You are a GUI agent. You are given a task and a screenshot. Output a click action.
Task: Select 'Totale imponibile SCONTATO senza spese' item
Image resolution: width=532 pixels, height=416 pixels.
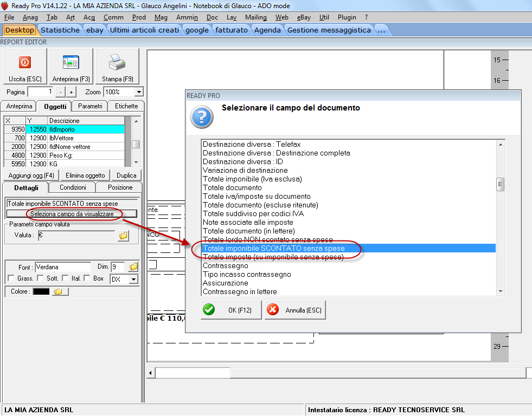click(x=349, y=248)
